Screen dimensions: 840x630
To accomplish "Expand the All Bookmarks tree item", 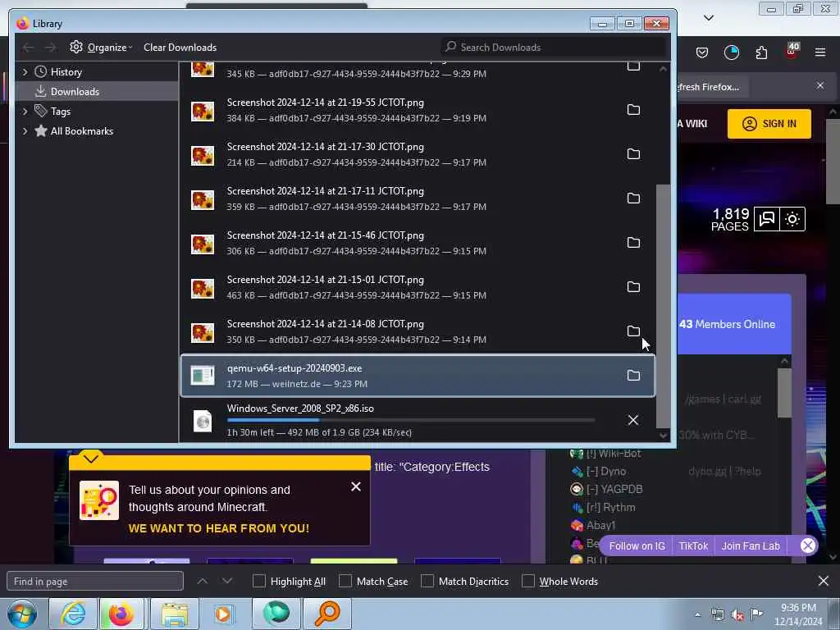I will coord(25,131).
